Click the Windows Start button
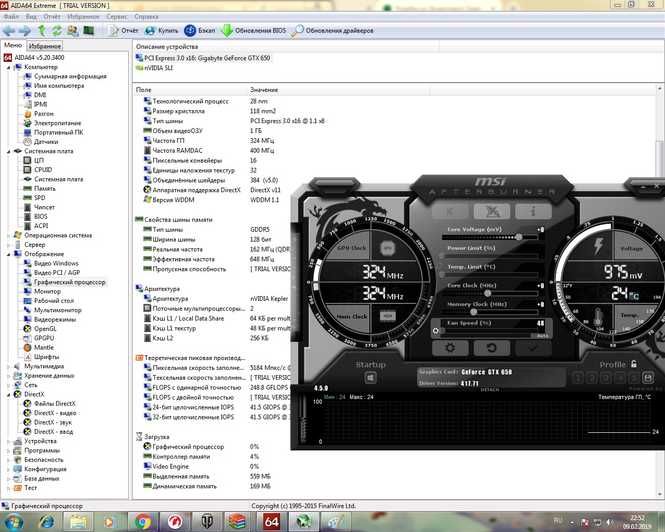This screenshot has width=665, height=532. point(13,521)
